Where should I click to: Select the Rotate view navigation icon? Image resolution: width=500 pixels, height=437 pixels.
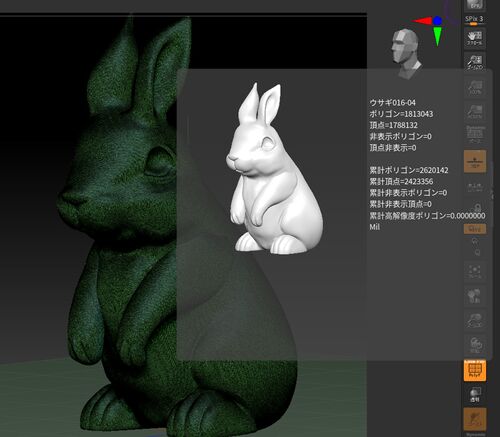click(x=475, y=345)
